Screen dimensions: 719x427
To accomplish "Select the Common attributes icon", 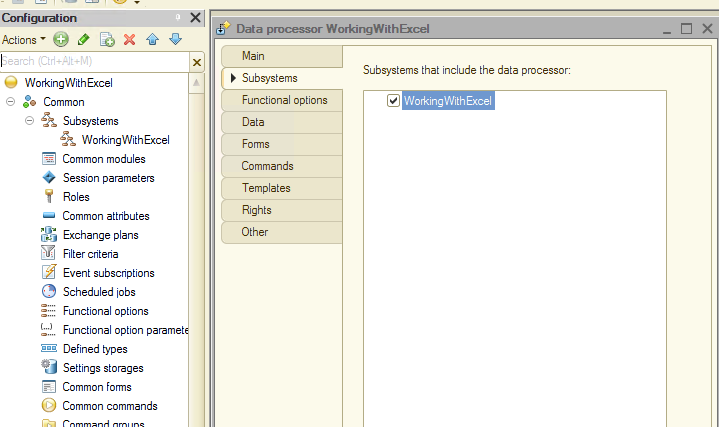I will (49, 215).
